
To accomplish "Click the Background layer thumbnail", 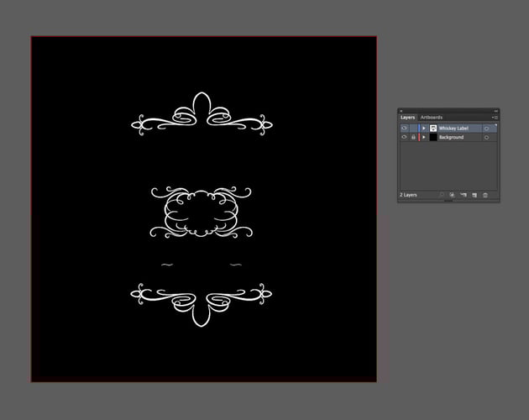I will pyautogui.click(x=433, y=137).
